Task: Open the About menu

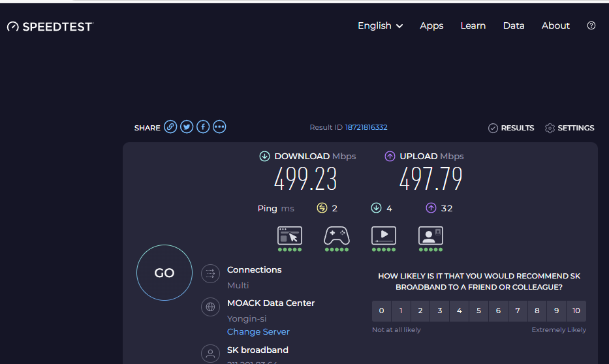Action: click(555, 25)
